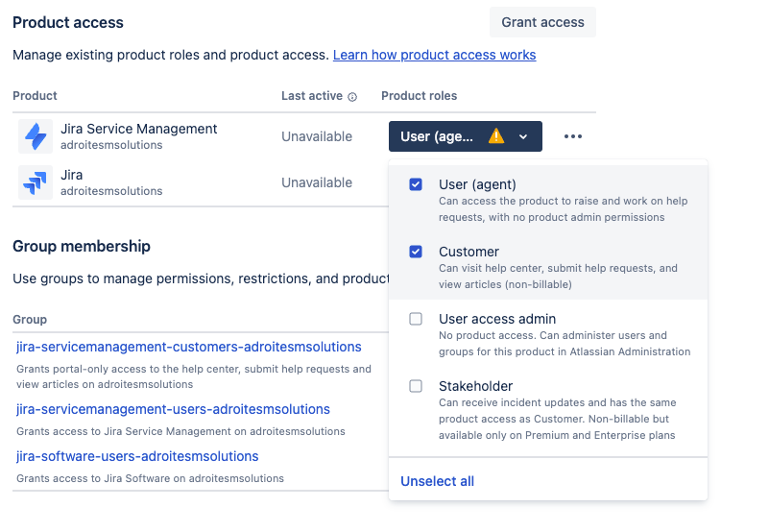Open the three-dots more actions menu
This screenshot has height=532, width=769.
[573, 136]
